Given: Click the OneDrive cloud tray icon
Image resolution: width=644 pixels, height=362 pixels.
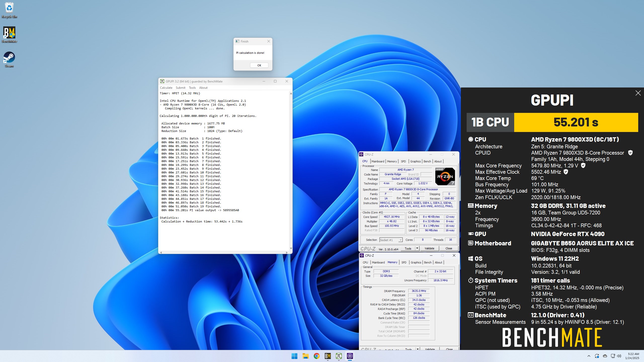Looking at the screenshot, I should pyautogui.click(x=605, y=356).
